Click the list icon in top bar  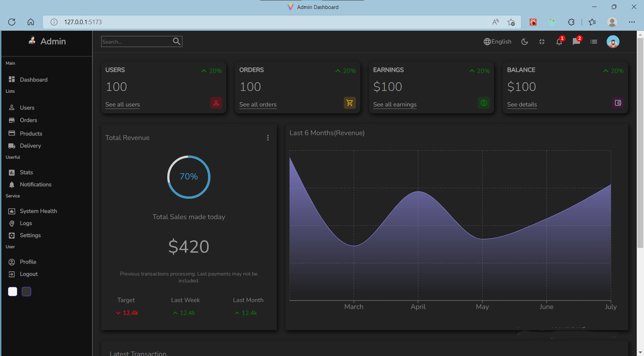[x=594, y=41]
